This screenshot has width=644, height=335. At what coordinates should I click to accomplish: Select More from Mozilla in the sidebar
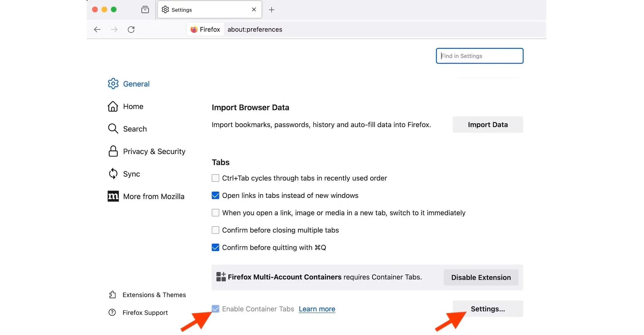coord(153,196)
